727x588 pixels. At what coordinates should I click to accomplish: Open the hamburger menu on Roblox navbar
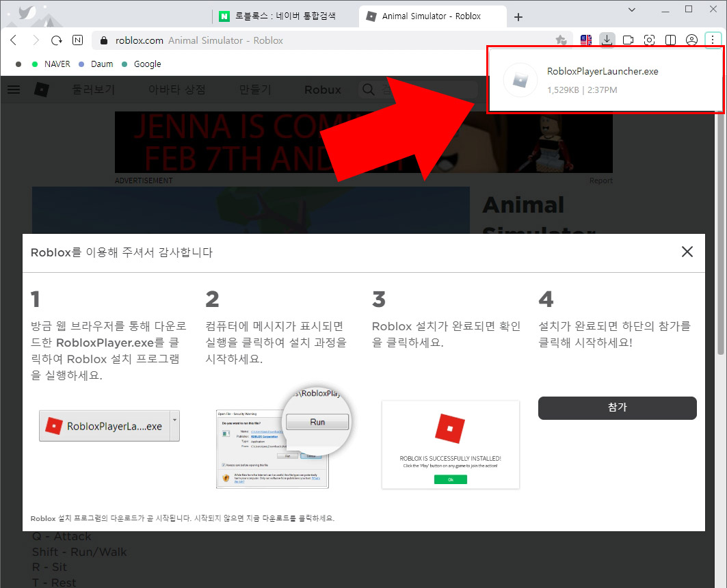[x=13, y=89]
